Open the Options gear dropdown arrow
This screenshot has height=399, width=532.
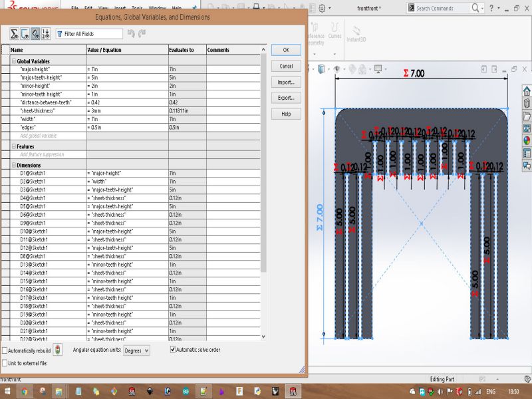tap(329, 8)
